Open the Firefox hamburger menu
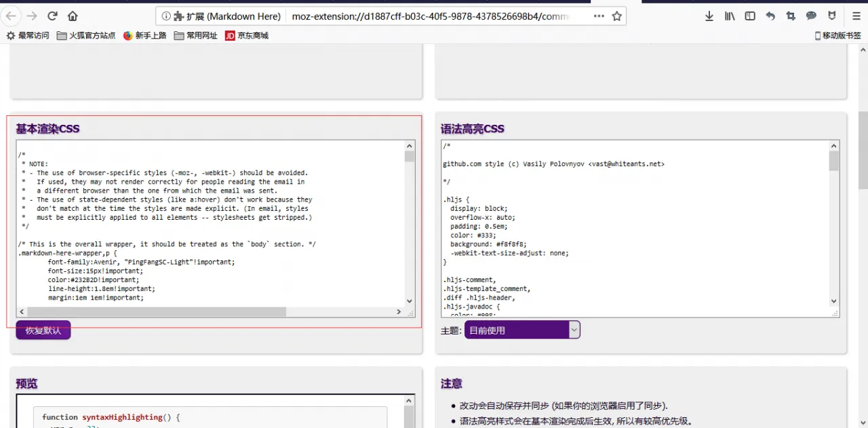This screenshot has width=868, height=428. [856, 16]
